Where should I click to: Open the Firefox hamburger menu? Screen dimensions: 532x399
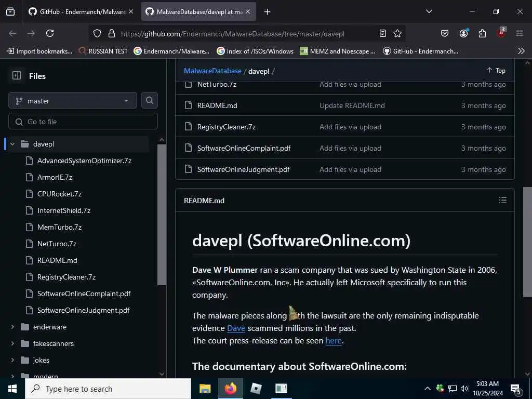pos(520,33)
